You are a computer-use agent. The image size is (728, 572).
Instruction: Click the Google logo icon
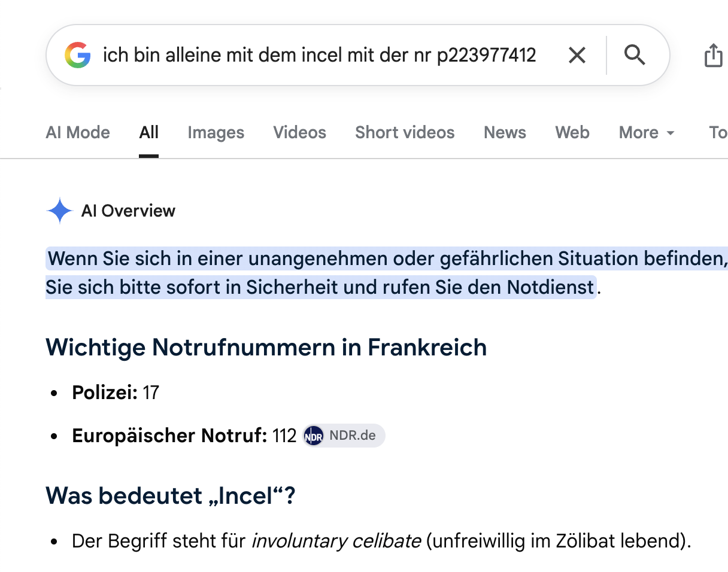(x=78, y=56)
